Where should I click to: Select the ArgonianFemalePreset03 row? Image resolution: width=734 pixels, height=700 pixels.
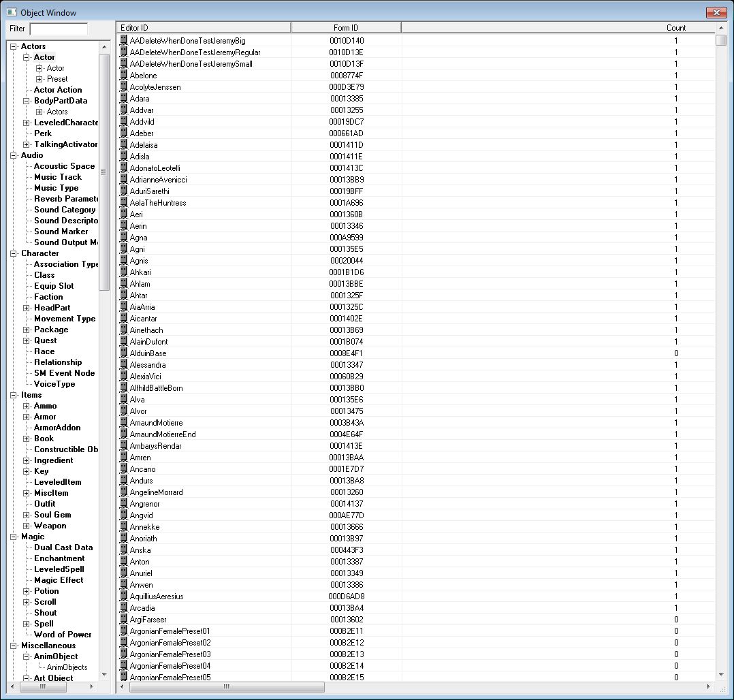[415, 654]
